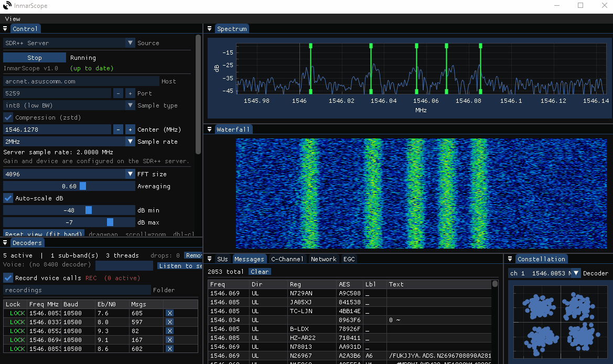
Task: Adjust the dB max slider
Action: click(x=69, y=222)
